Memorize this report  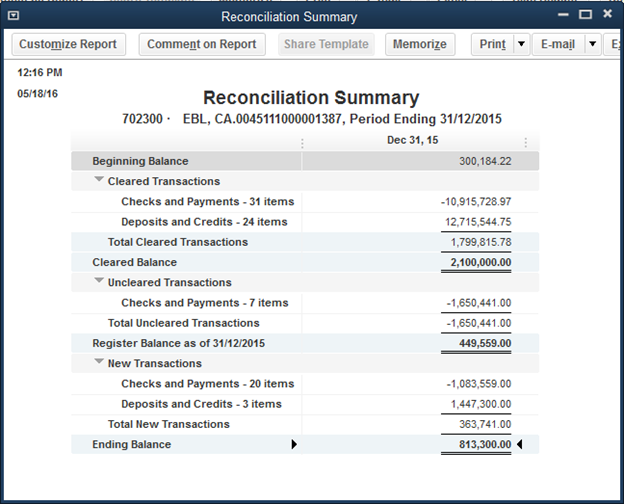420,44
